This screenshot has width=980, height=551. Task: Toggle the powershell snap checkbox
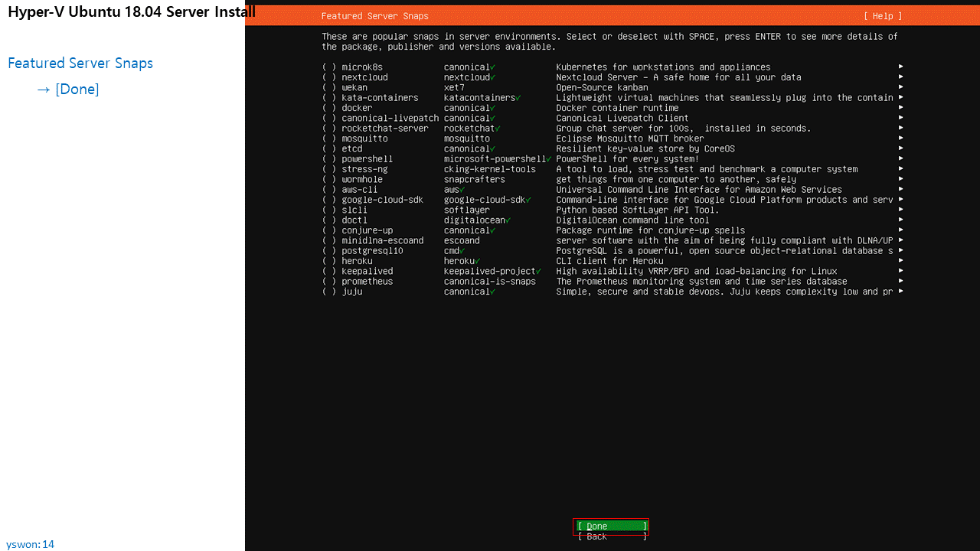pos(329,159)
